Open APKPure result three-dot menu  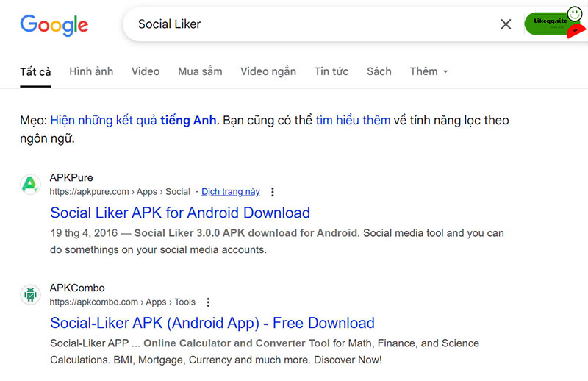pyautogui.click(x=273, y=192)
